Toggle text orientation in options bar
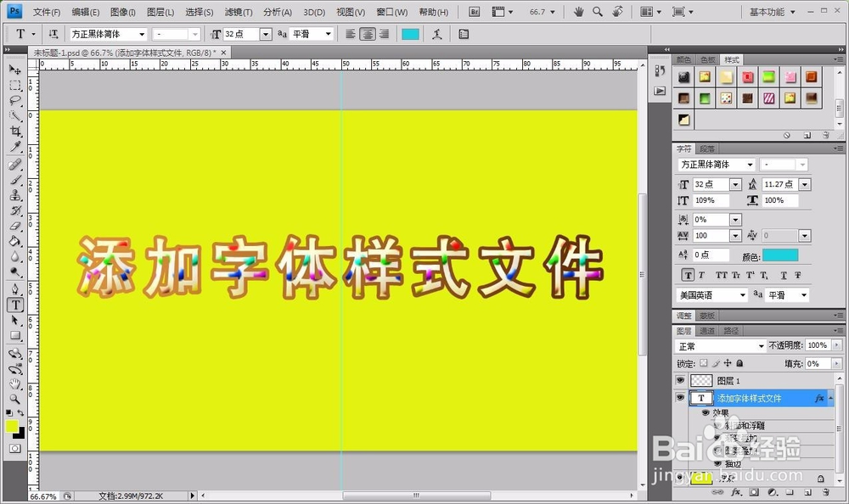 pyautogui.click(x=53, y=34)
